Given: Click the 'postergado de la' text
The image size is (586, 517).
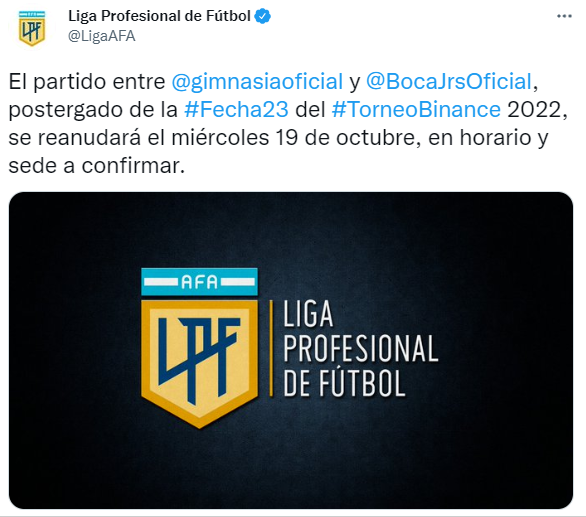Looking at the screenshot, I should [x=93, y=110].
